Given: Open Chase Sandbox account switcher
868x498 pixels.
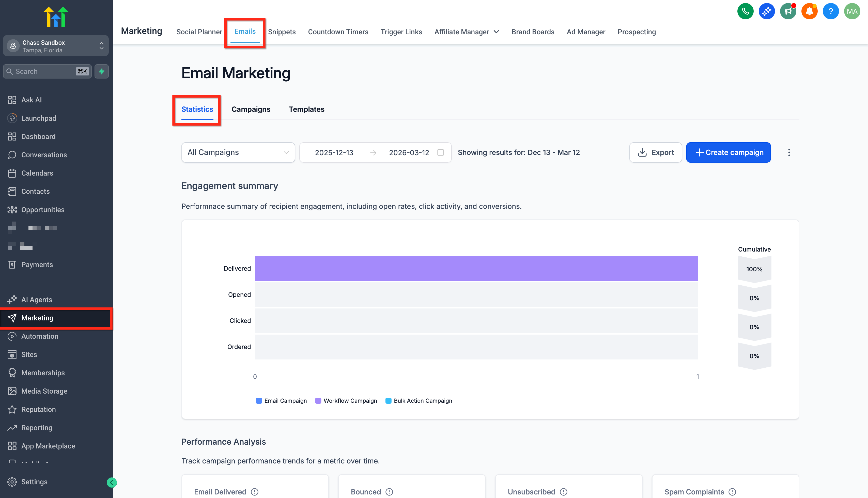Looking at the screenshot, I should coord(56,46).
